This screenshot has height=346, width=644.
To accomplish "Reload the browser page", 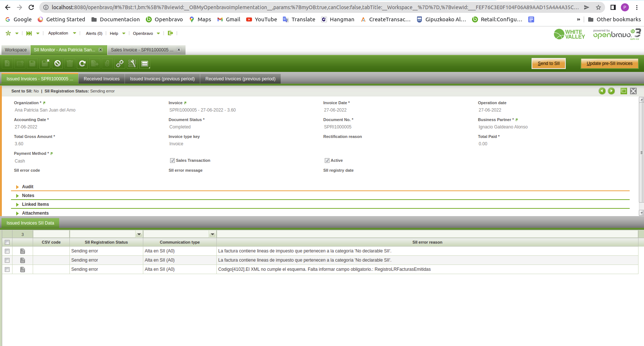I will (31, 7).
